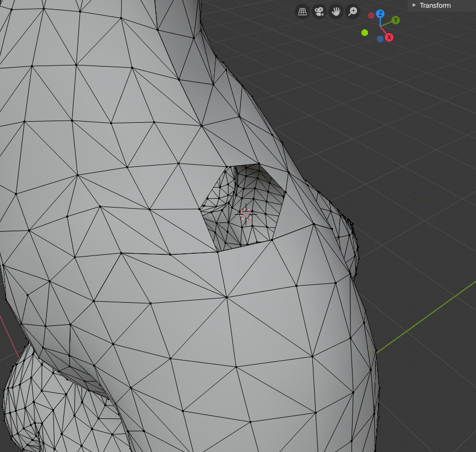Expand the Transform panel disclosure triangle
This screenshot has height=452, width=476.
[x=414, y=5]
